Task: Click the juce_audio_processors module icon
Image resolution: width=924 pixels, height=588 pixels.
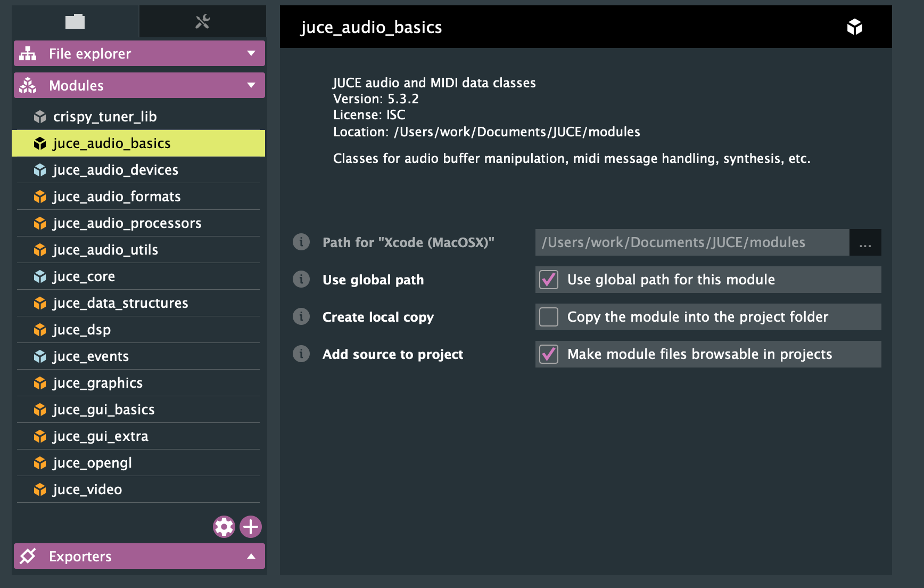Action: (40, 223)
